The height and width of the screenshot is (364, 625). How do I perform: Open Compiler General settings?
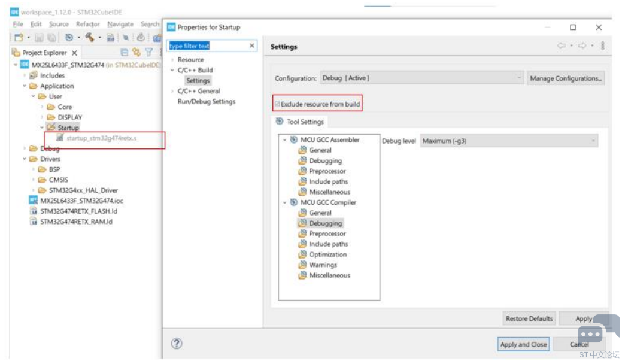(320, 213)
